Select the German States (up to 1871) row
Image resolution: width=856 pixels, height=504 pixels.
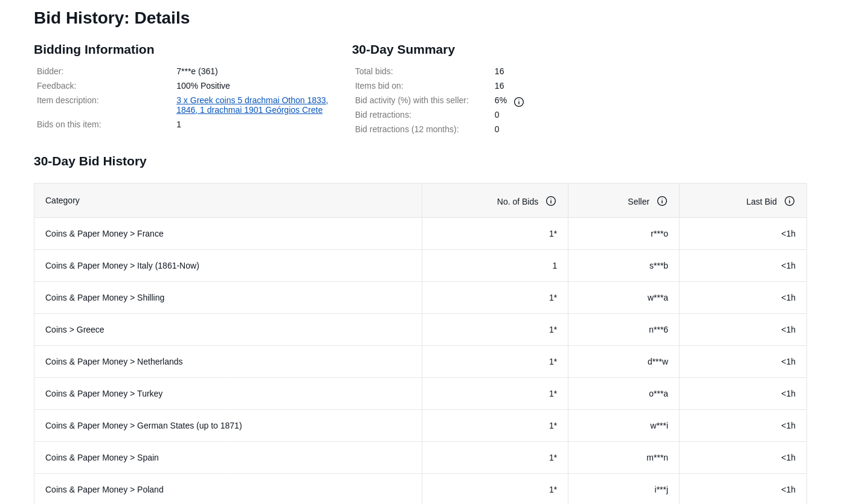[144, 426]
